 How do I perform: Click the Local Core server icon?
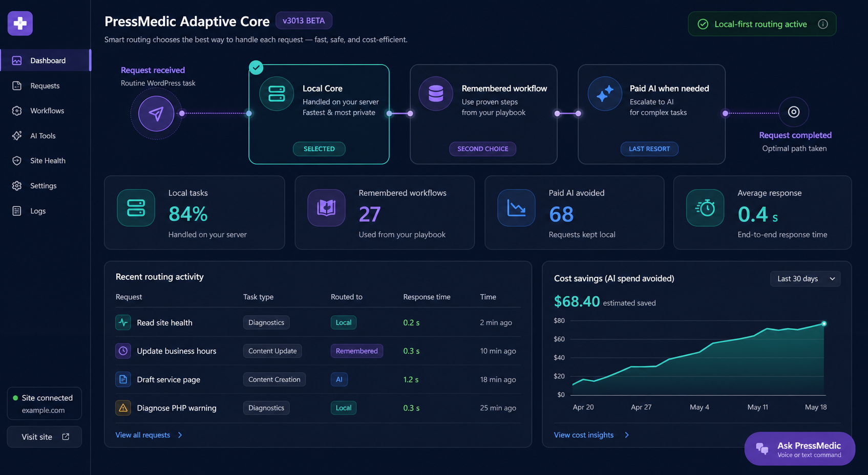click(277, 94)
